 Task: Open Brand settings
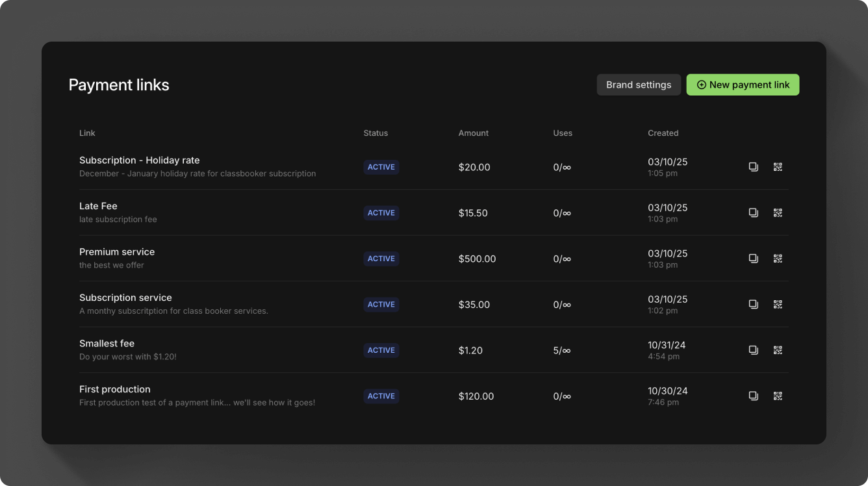tap(639, 84)
